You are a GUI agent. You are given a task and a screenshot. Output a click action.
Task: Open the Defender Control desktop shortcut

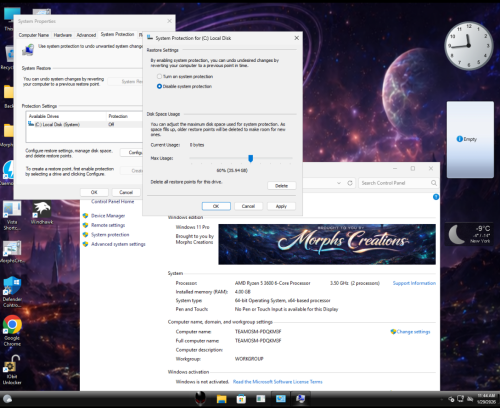[x=12, y=292]
